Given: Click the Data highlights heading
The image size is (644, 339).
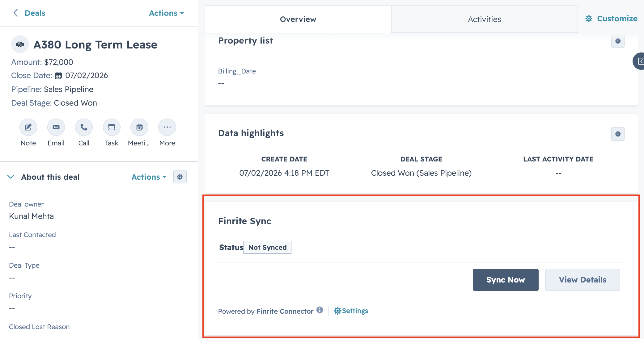Looking at the screenshot, I should coord(251,133).
